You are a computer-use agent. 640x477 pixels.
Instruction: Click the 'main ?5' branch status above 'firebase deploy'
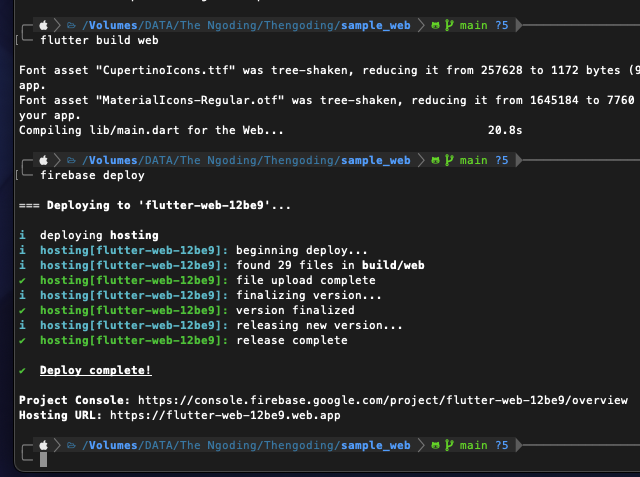point(484,160)
